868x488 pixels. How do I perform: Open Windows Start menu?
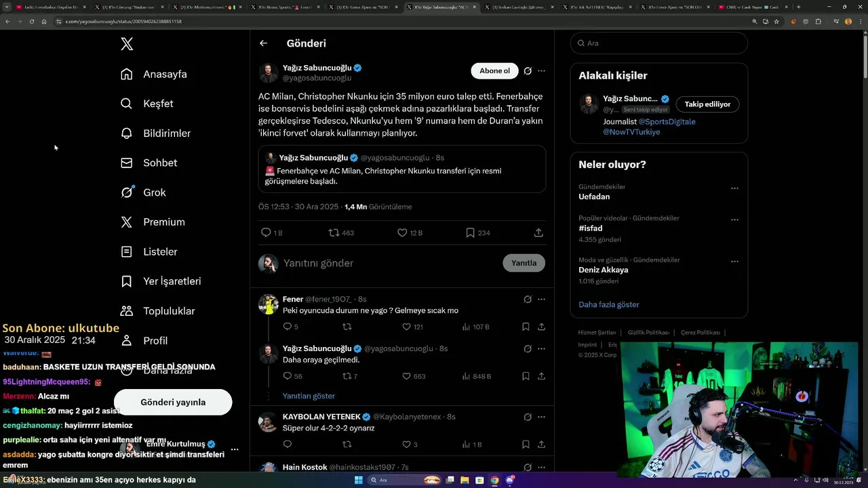(x=359, y=480)
